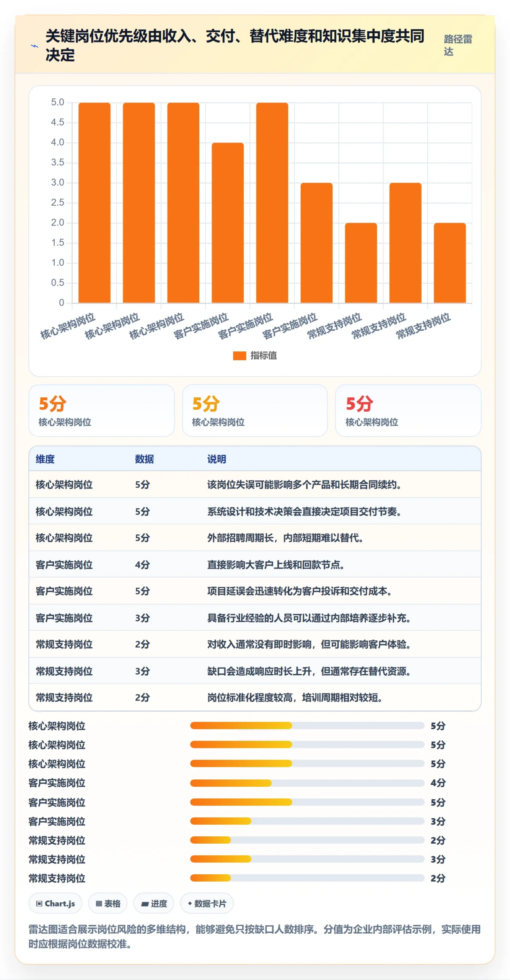510x980 pixels.
Task: Click the 客户实施岗位 5分 progress bar
Action: (307, 802)
